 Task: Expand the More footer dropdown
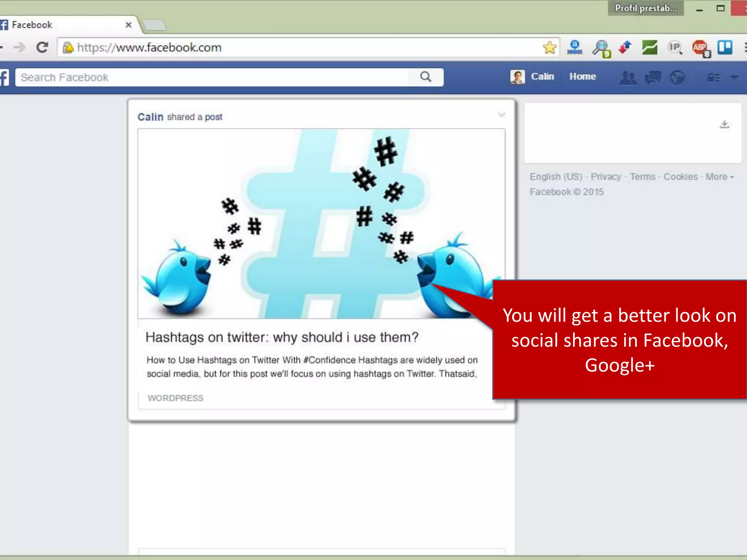tap(720, 177)
